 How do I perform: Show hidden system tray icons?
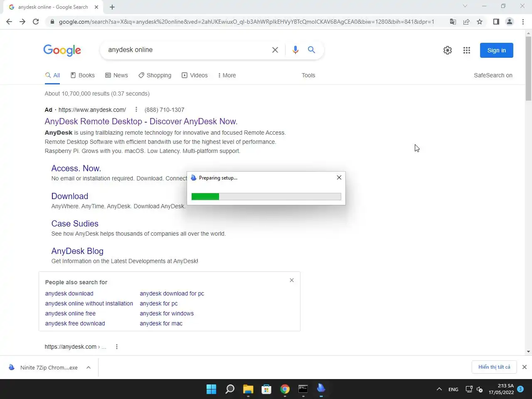pos(439,389)
